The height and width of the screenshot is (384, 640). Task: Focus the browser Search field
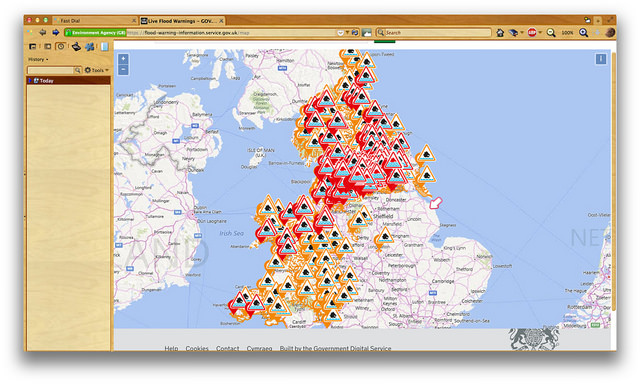[x=438, y=33]
